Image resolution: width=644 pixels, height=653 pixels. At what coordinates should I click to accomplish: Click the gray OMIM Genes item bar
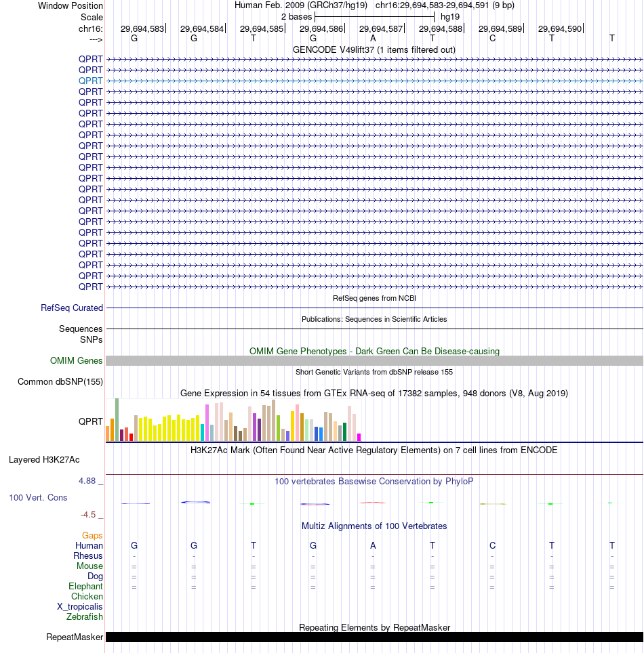click(x=374, y=360)
